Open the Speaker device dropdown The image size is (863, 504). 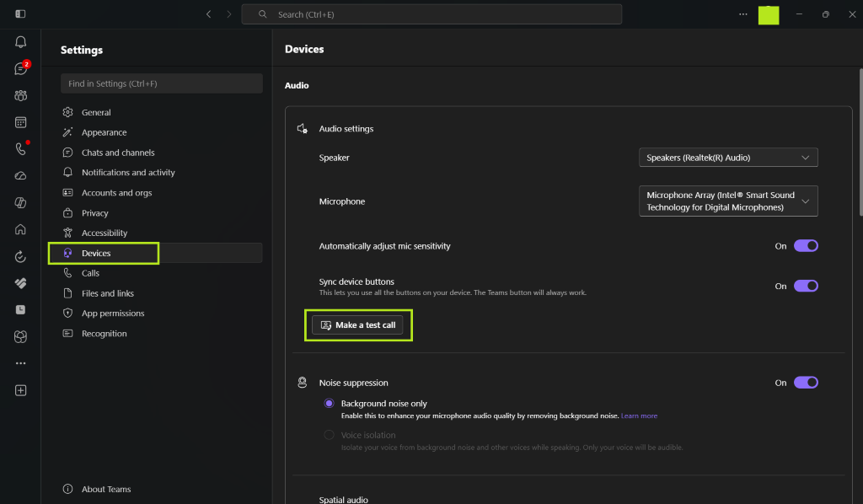point(728,158)
